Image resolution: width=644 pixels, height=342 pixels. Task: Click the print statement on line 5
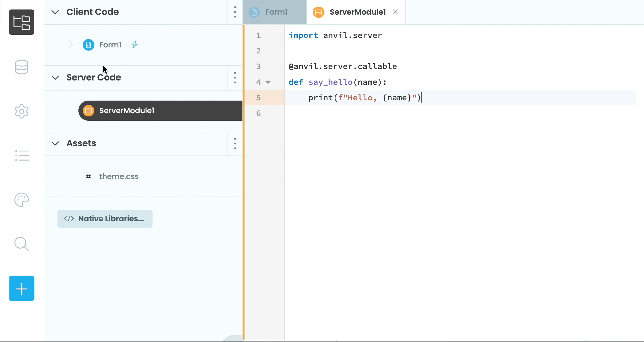(365, 98)
